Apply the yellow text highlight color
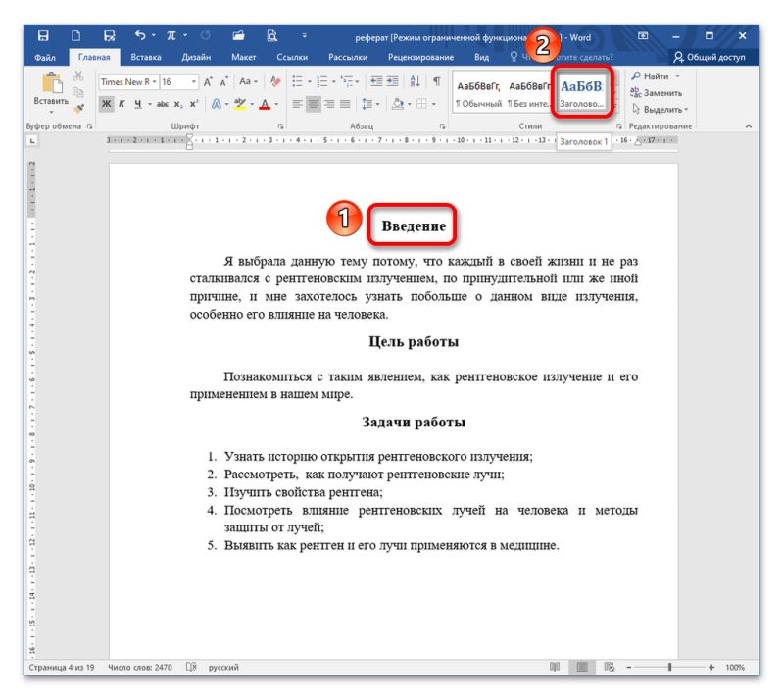 [240, 104]
